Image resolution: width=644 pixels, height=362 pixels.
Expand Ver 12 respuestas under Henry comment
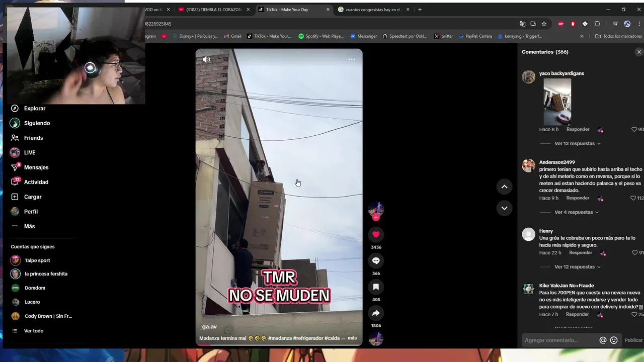(x=577, y=266)
